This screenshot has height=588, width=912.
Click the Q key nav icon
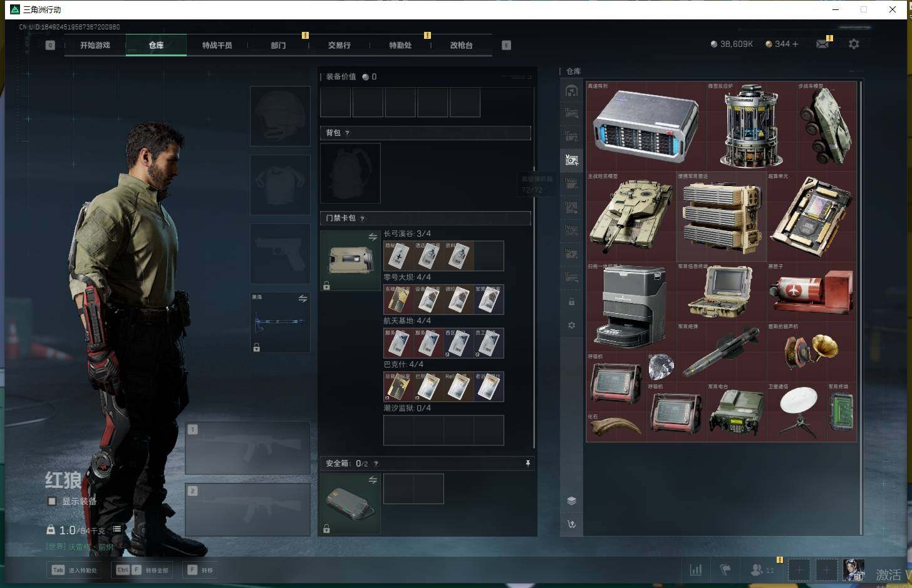tap(50, 45)
